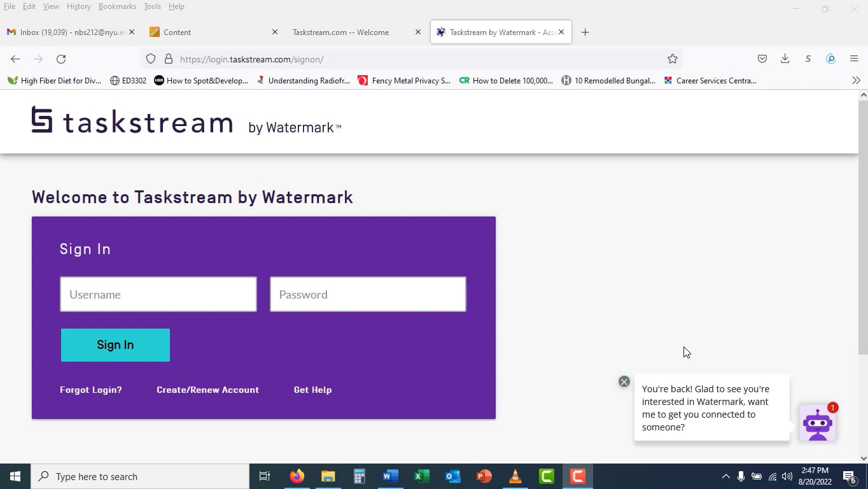The height and width of the screenshot is (489, 868).
Task: Open the Pocket save icon
Action: (762, 59)
